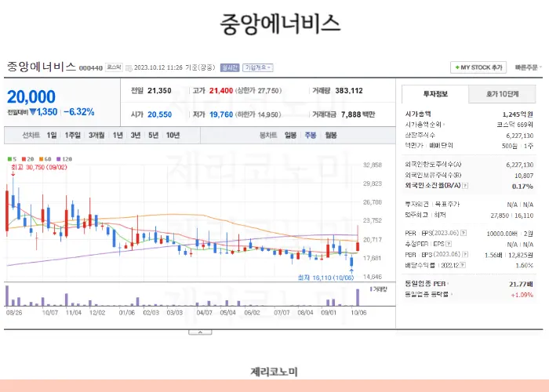The height and width of the screenshot is (392, 549).
Task: Open the 동일업종 PER link
Action: pyautogui.click(x=427, y=284)
